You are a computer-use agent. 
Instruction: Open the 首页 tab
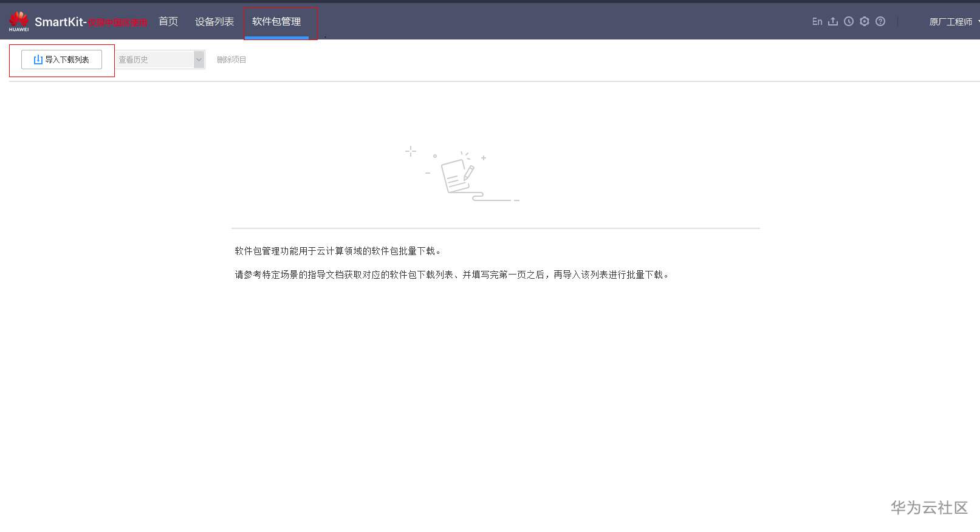coord(168,21)
